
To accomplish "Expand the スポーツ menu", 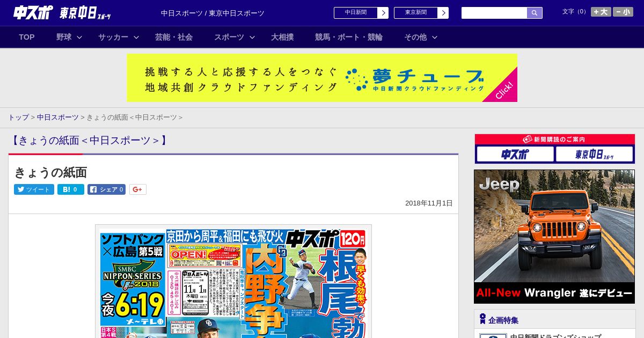I will [235, 37].
